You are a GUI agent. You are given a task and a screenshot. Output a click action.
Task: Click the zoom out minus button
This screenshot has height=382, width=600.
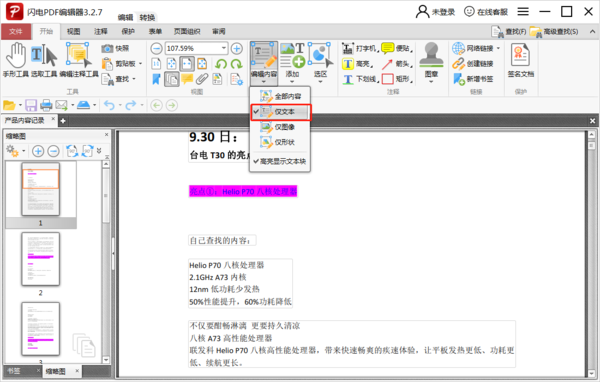[x=156, y=48]
